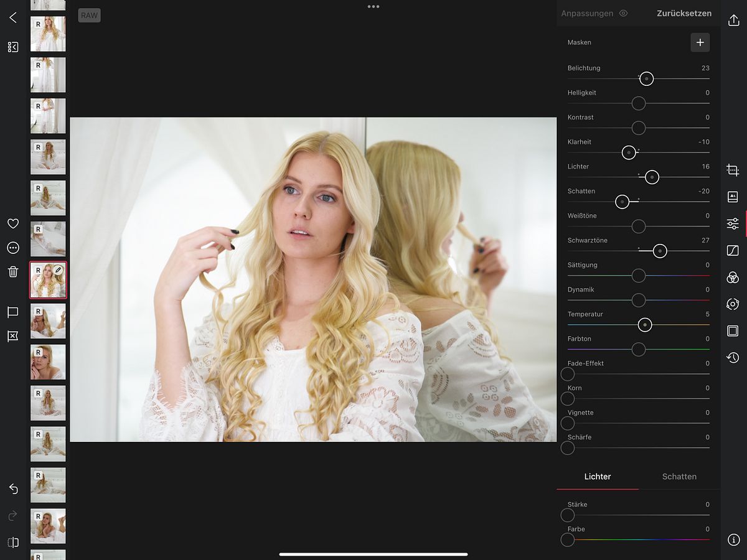Open the edit history clock icon

click(733, 358)
